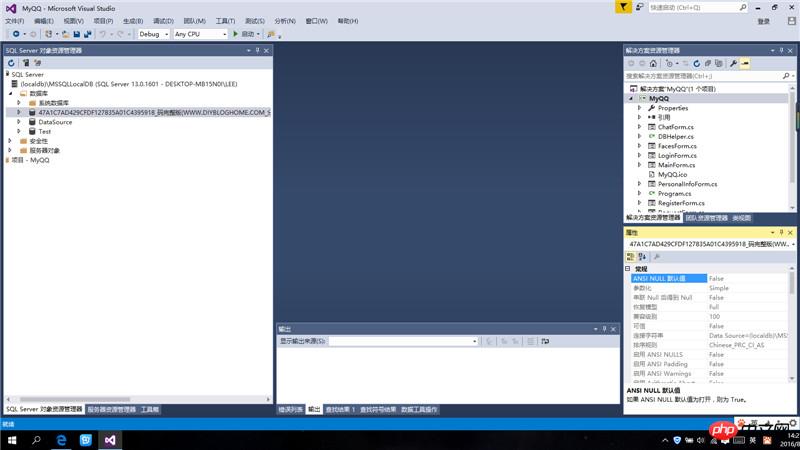Click Home icon in Solution Explorer toolbar

pyautogui.click(x=653, y=63)
